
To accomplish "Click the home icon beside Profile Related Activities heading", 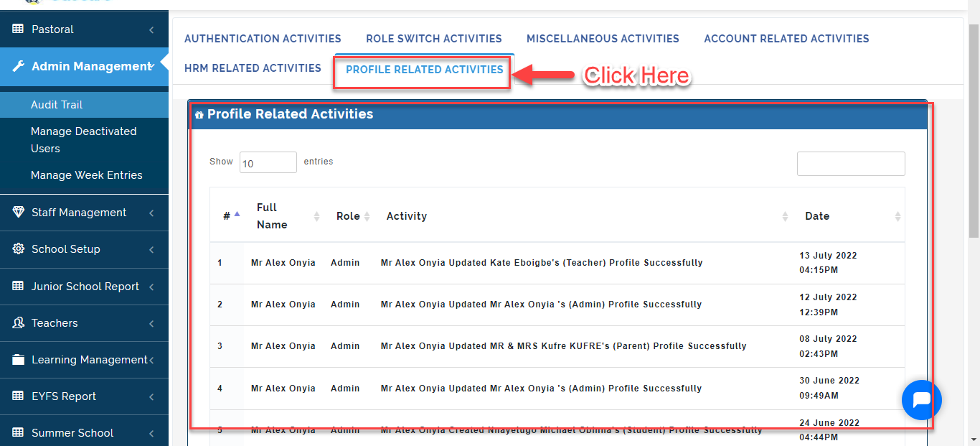I will [199, 115].
